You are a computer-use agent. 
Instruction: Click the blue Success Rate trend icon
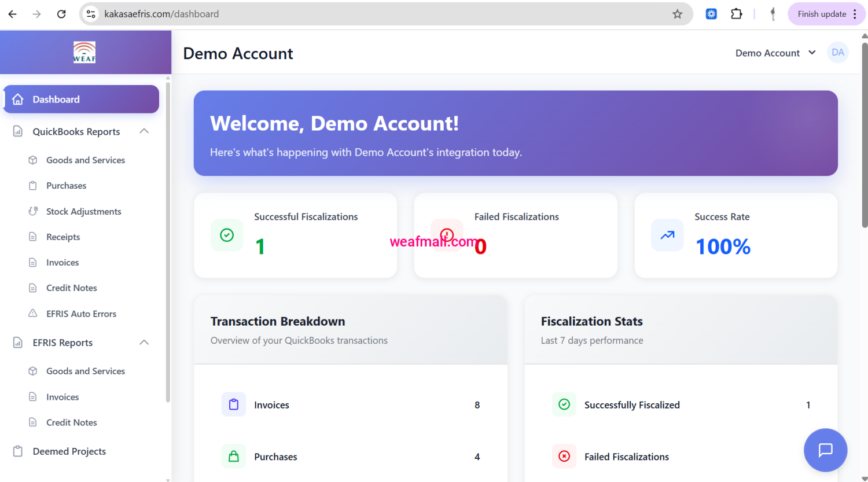[667, 235]
